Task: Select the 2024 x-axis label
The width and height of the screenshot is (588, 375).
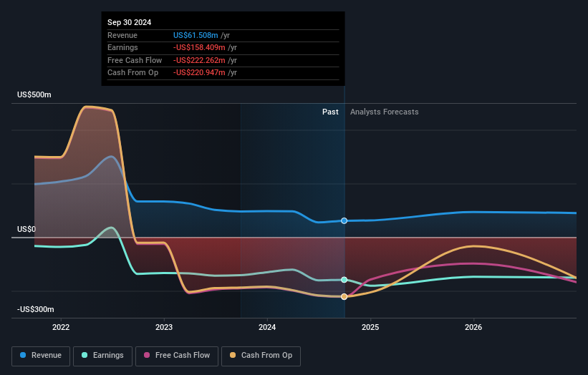Action: (267, 327)
